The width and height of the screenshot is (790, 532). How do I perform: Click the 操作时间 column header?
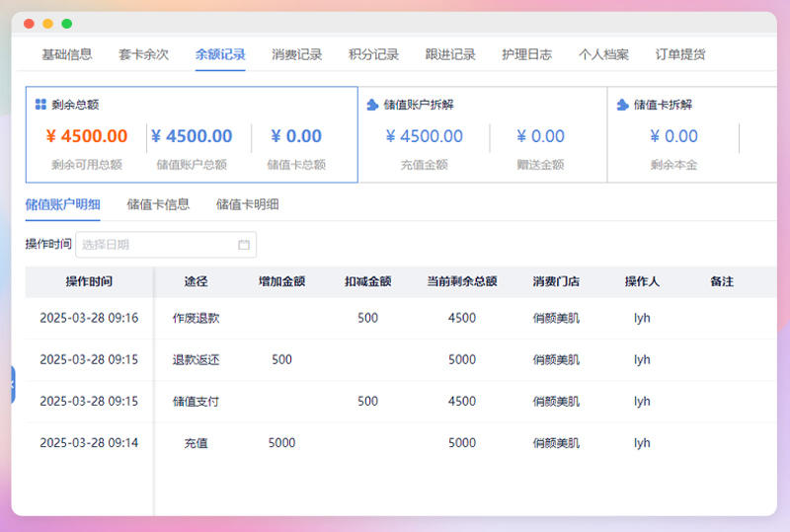click(89, 281)
